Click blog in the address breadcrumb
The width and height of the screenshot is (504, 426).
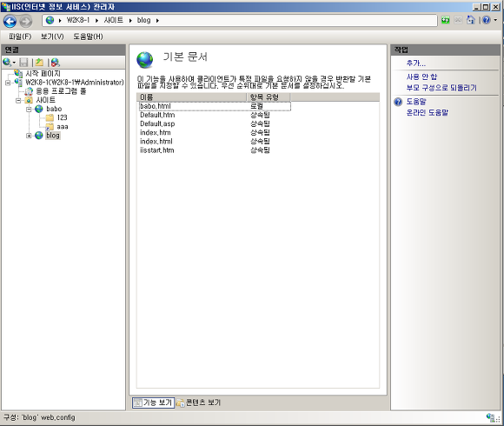[x=143, y=20]
